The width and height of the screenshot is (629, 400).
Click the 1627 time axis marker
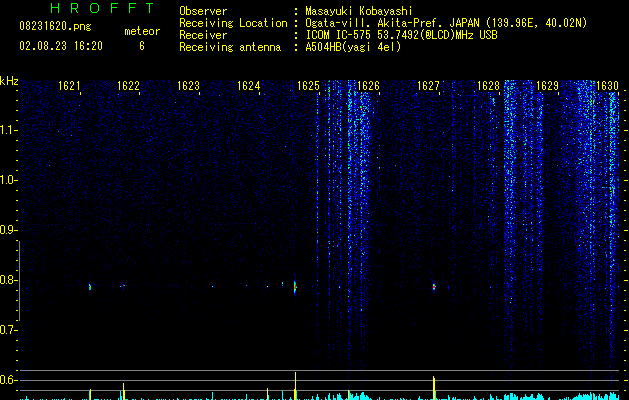click(x=428, y=86)
